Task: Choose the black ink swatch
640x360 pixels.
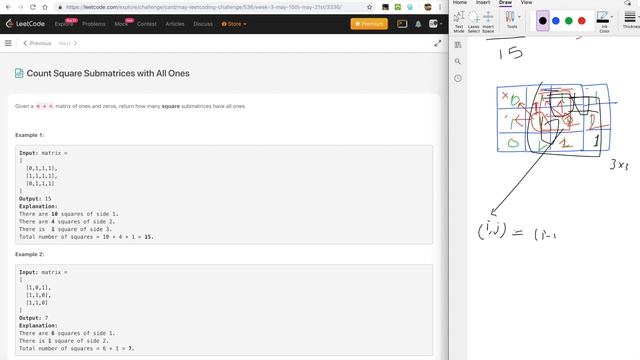Action: pyautogui.click(x=542, y=21)
